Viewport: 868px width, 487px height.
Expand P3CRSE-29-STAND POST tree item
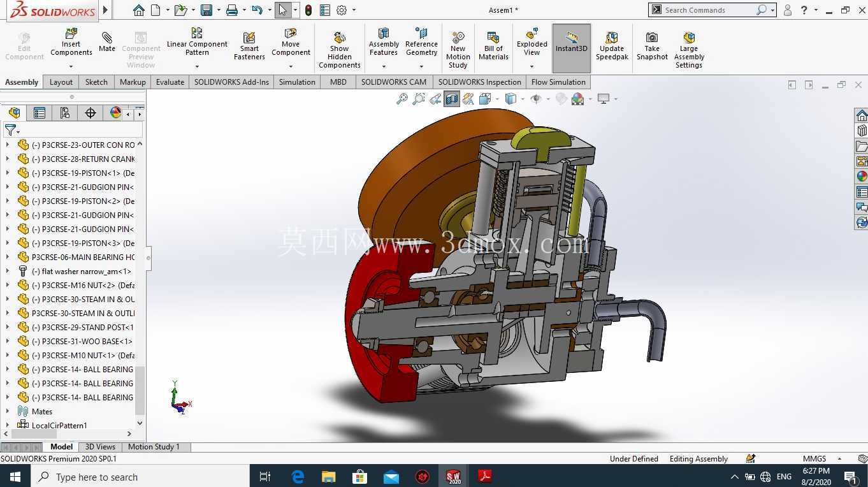click(x=8, y=327)
